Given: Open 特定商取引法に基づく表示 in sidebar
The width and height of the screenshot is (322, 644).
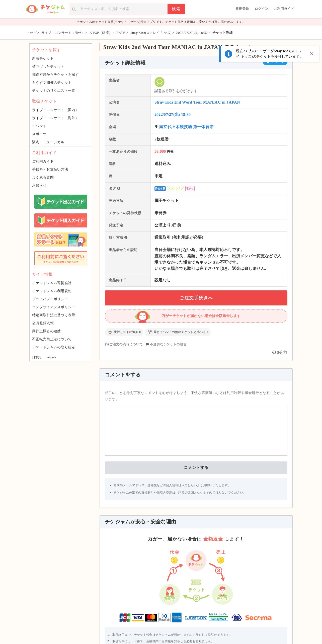Looking at the screenshot, I should (x=53, y=315).
